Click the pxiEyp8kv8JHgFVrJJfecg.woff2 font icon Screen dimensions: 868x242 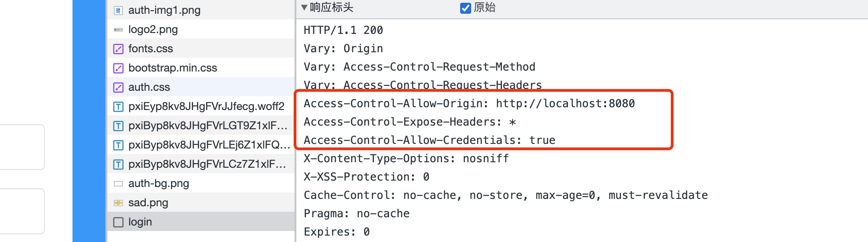(118, 107)
